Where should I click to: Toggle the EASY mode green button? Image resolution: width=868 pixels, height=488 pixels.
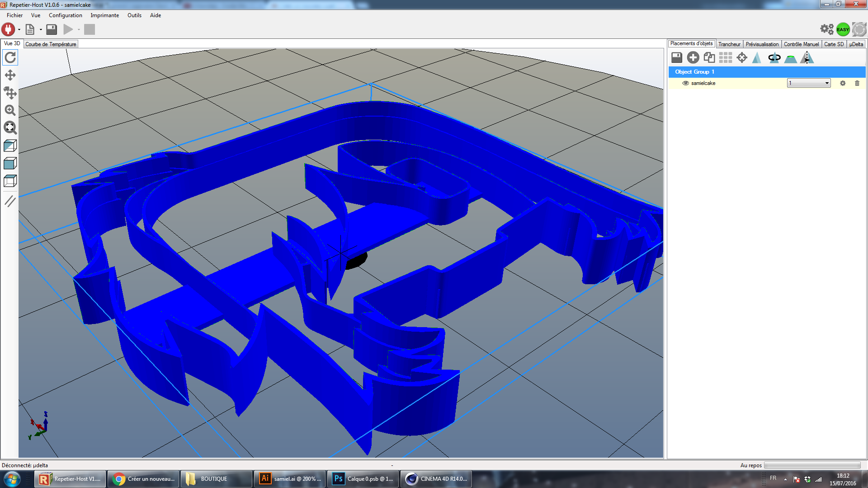click(x=843, y=29)
